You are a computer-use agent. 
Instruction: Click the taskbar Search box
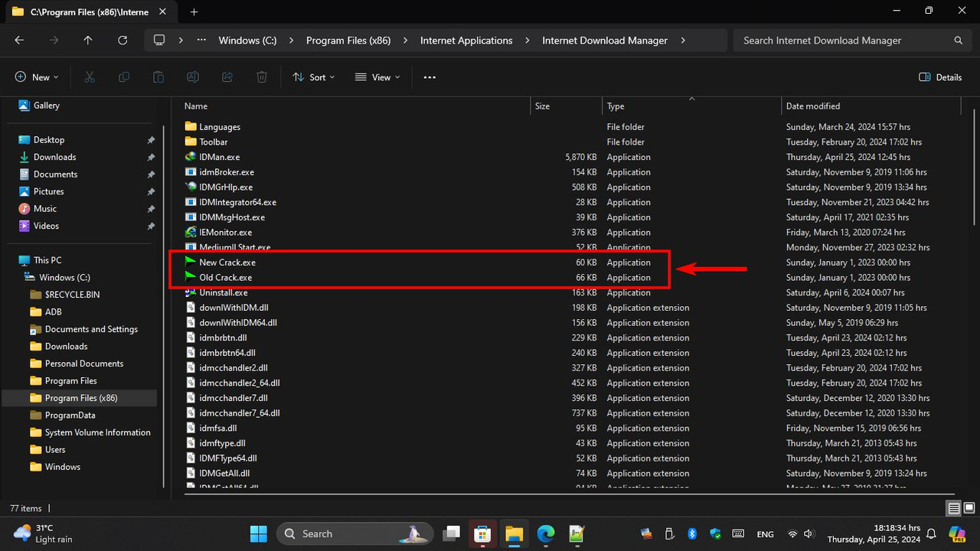(x=354, y=533)
